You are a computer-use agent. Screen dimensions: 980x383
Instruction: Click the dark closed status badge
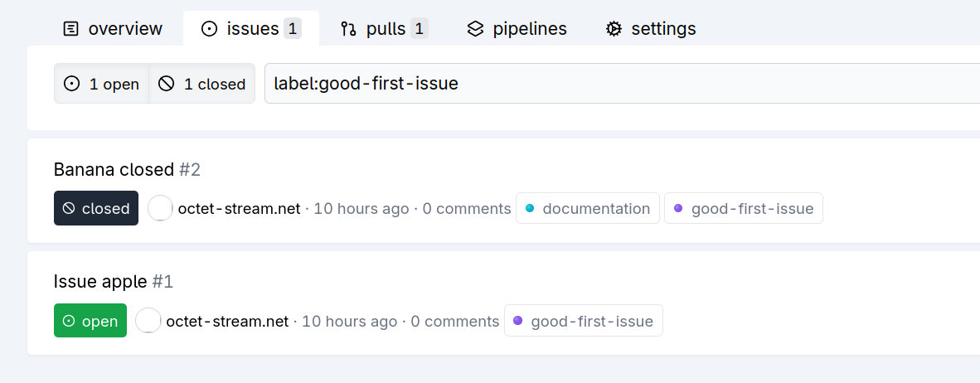[96, 209]
